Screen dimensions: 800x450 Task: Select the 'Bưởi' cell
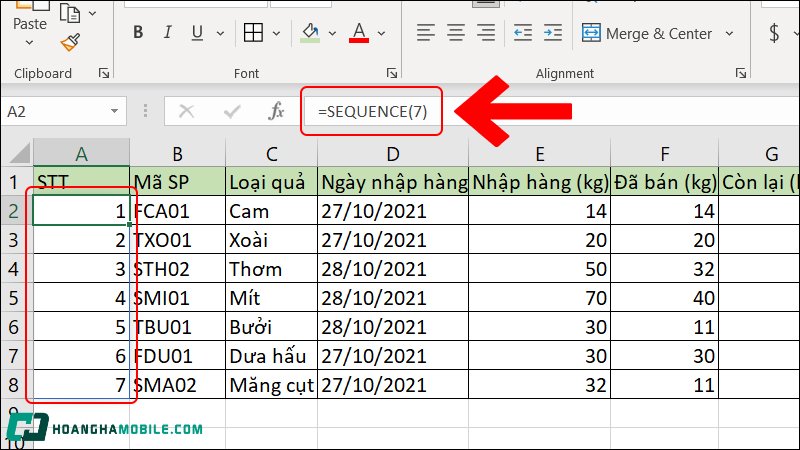pos(271,327)
